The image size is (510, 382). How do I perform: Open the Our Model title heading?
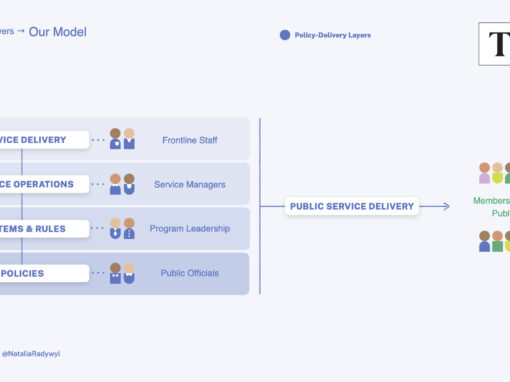(x=58, y=32)
